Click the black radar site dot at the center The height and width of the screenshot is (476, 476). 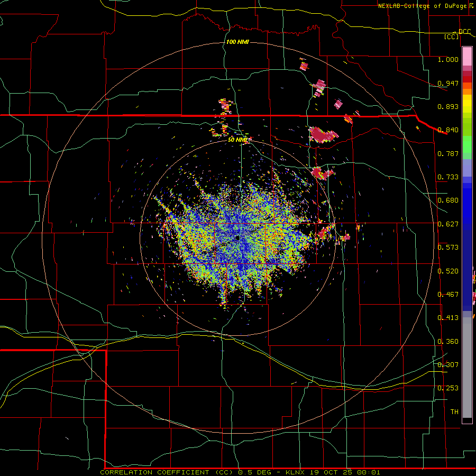[237, 237]
